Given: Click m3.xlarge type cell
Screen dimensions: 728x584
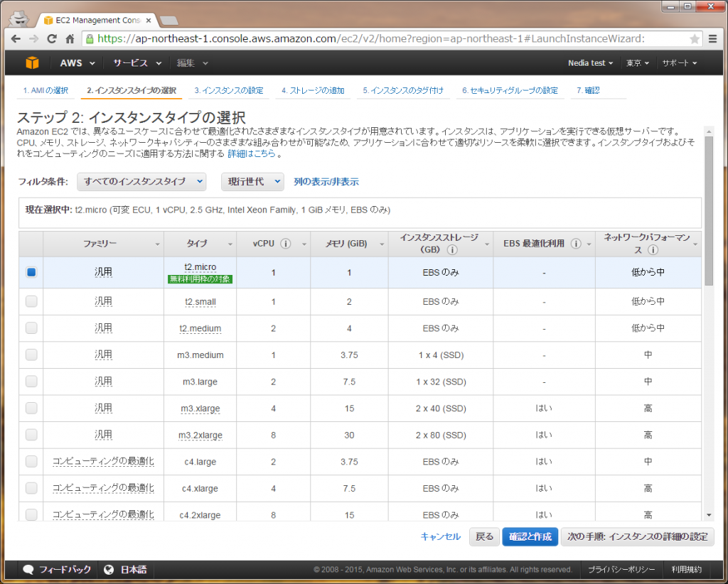Looking at the screenshot, I should (200, 409).
